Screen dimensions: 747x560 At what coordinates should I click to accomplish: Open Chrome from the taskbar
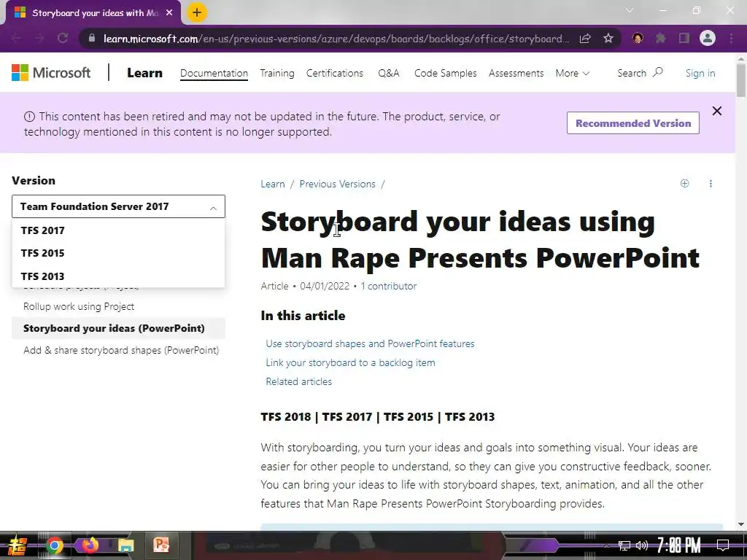[54, 545]
